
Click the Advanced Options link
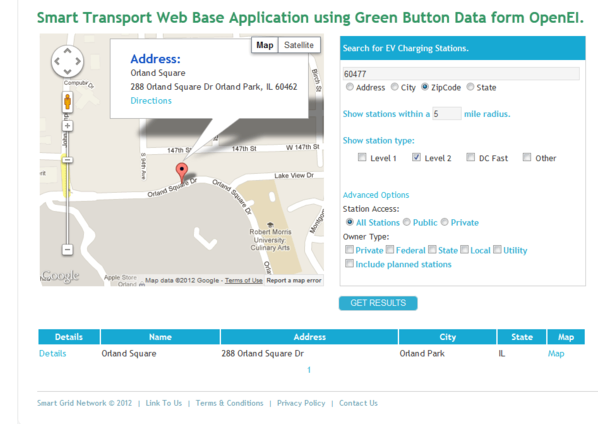pyautogui.click(x=376, y=195)
